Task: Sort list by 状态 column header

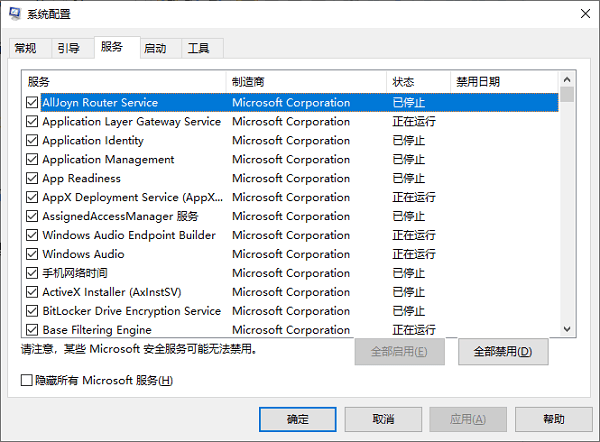Action: tap(417, 82)
